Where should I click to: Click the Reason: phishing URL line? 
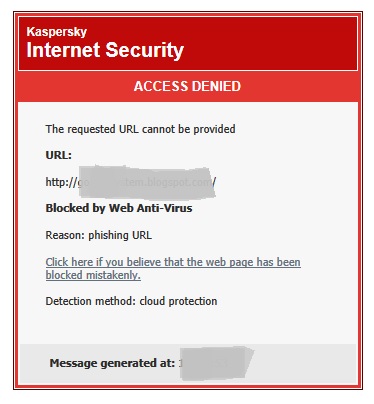[99, 235]
